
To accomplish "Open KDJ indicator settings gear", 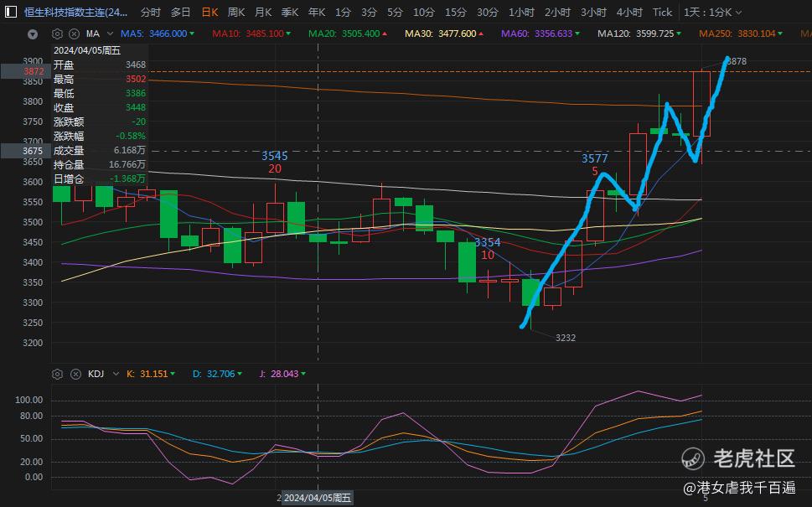I will 57,374.
